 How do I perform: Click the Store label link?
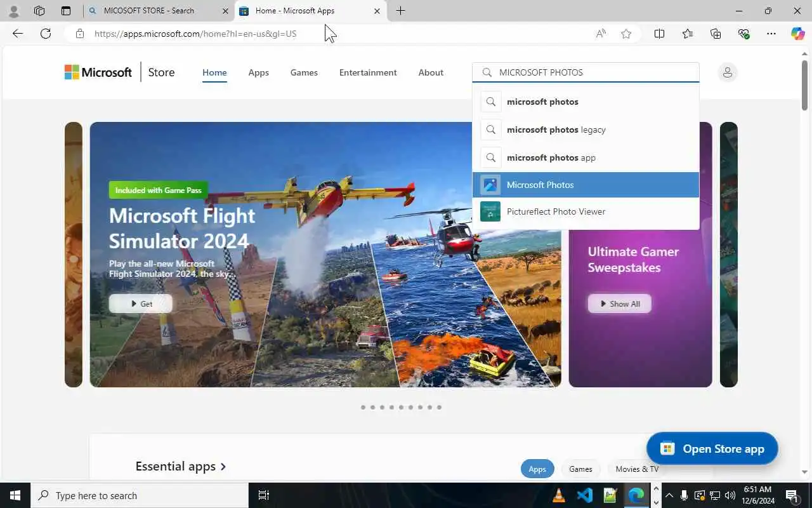tap(161, 72)
